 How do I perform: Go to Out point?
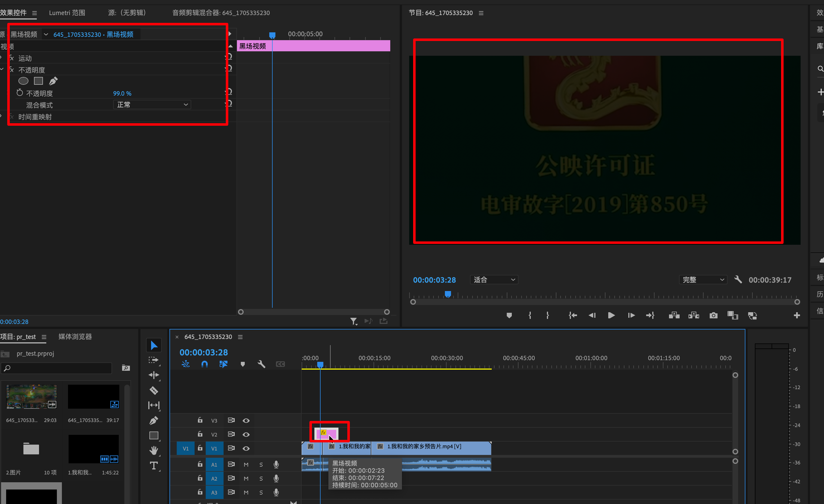coord(650,315)
